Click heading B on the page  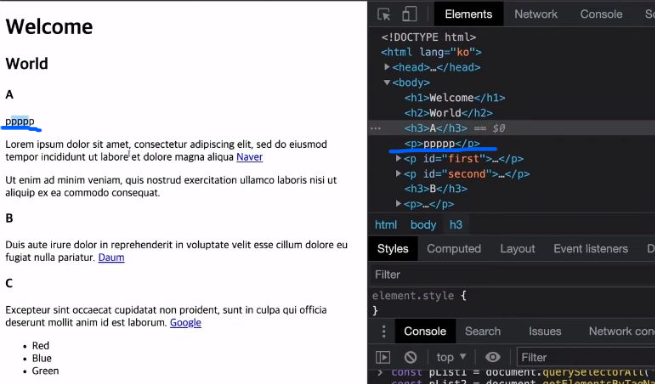pyautogui.click(x=9, y=218)
